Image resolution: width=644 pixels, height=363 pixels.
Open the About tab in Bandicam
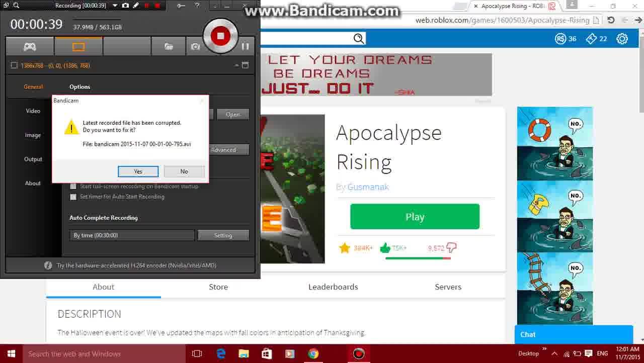[33, 183]
